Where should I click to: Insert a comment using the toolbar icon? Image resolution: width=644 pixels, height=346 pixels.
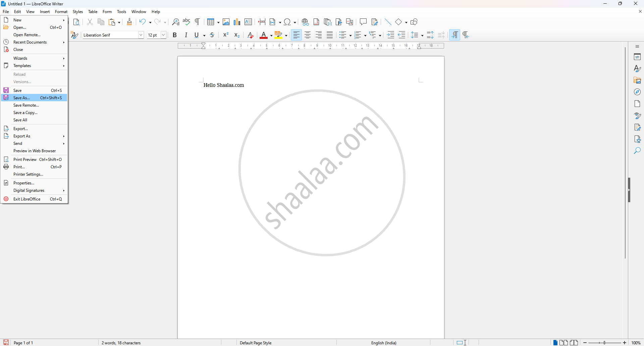pyautogui.click(x=363, y=22)
